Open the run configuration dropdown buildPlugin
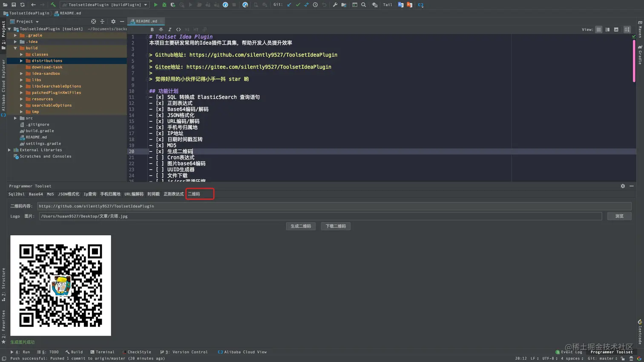644x362 pixels. (105, 5)
